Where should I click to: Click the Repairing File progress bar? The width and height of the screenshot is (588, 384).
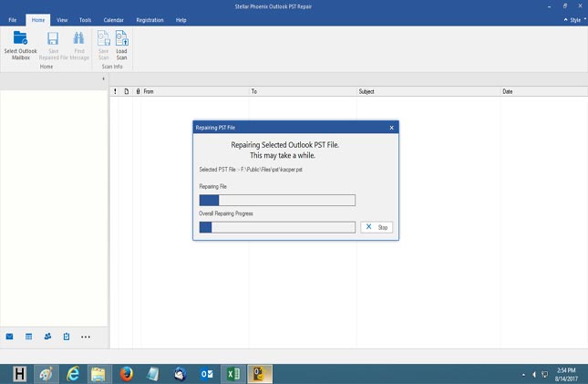point(277,200)
